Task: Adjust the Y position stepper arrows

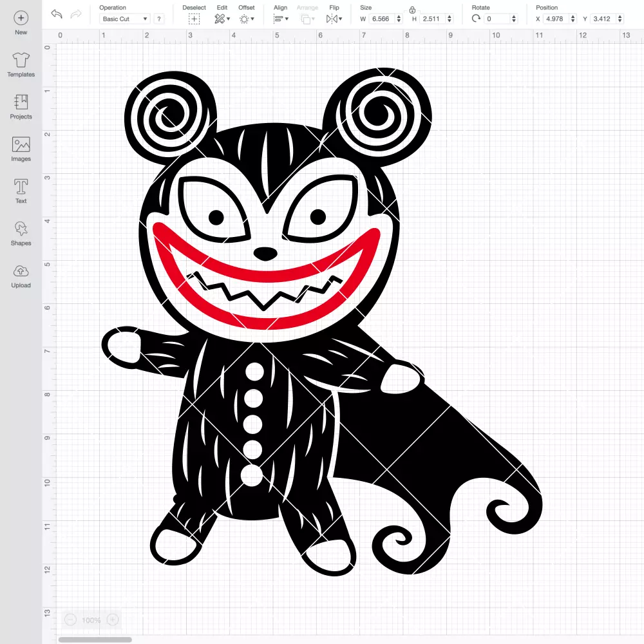Action: click(x=620, y=19)
